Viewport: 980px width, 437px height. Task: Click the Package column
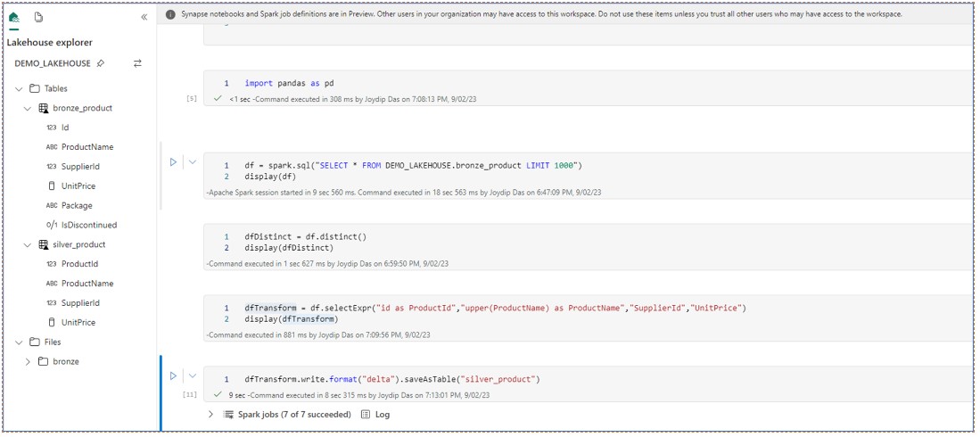click(77, 206)
